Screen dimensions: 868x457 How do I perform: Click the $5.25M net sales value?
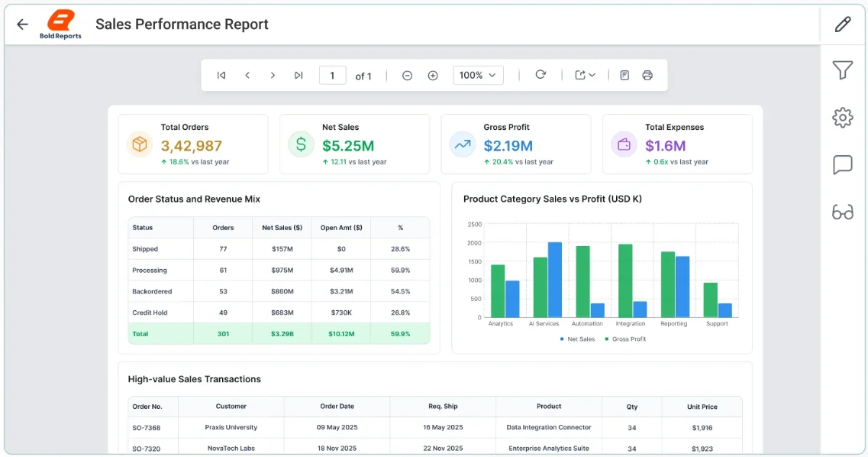[x=348, y=146]
